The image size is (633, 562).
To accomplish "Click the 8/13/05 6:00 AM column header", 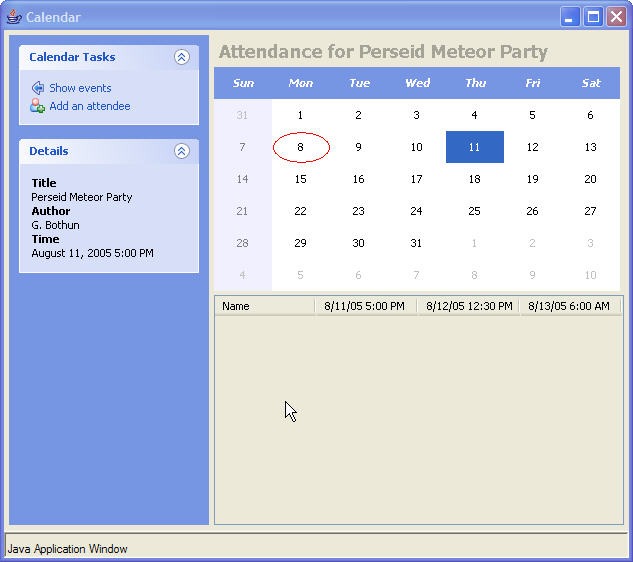I will click(570, 306).
